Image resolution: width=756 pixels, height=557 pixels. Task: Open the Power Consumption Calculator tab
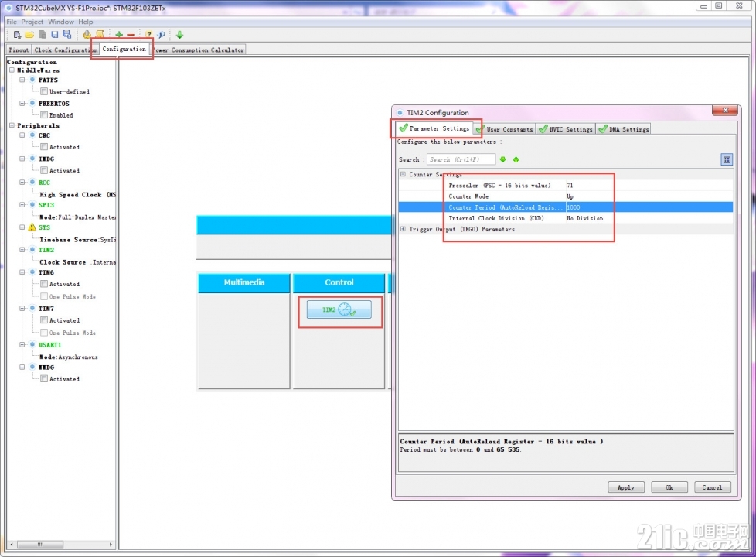[199, 50]
